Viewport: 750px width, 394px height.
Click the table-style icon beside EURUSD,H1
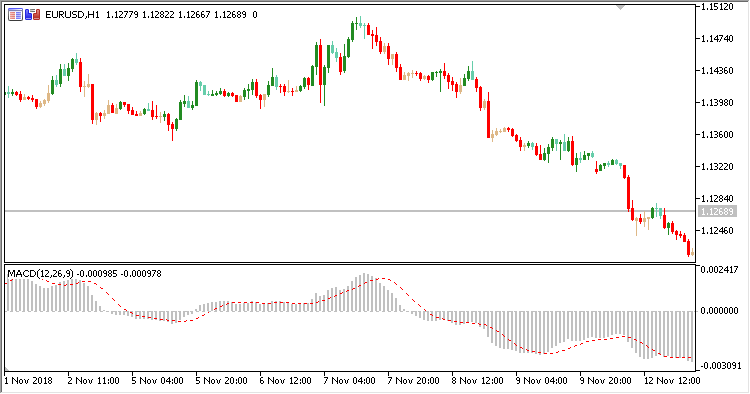point(15,15)
